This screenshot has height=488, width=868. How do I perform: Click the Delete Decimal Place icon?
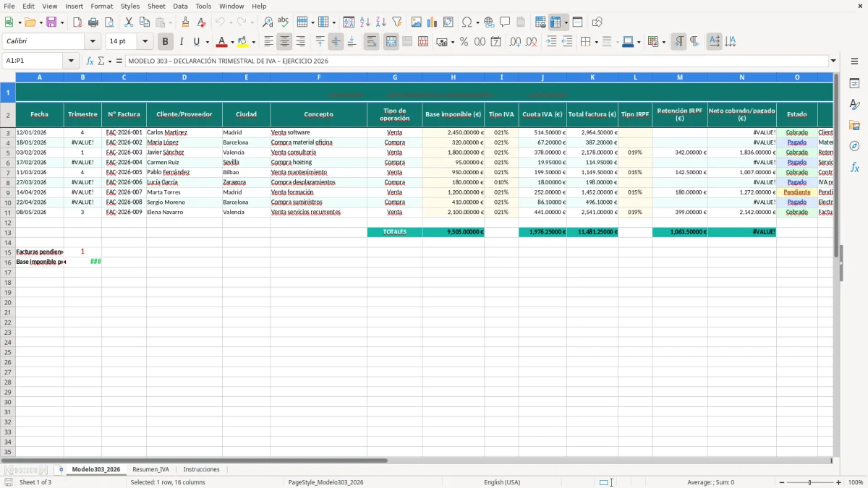[x=531, y=42]
